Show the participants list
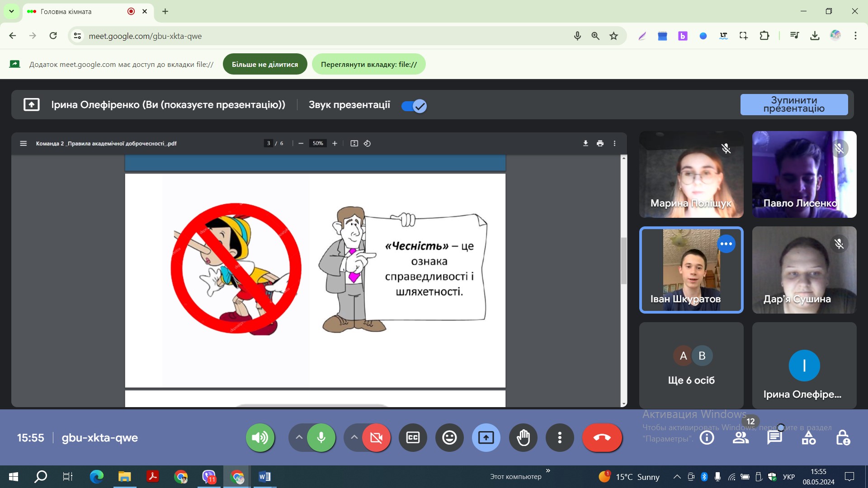868x488 pixels. coord(741,437)
